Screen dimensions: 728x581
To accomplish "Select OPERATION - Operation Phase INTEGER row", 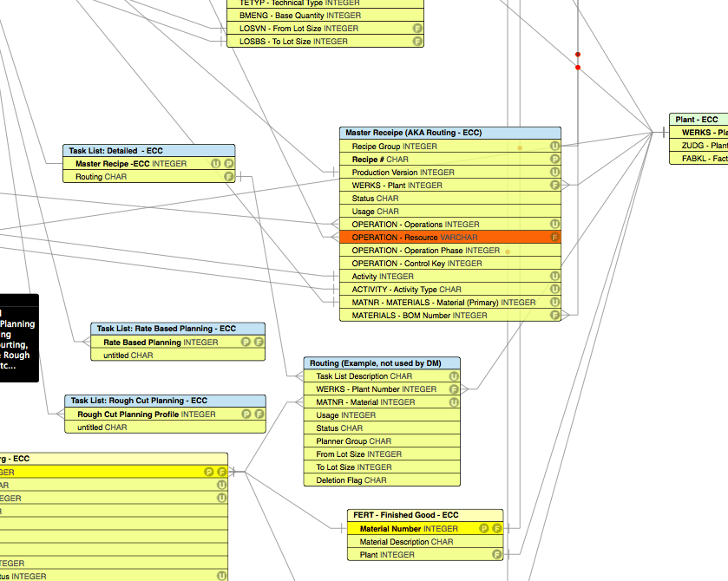I will click(450, 250).
